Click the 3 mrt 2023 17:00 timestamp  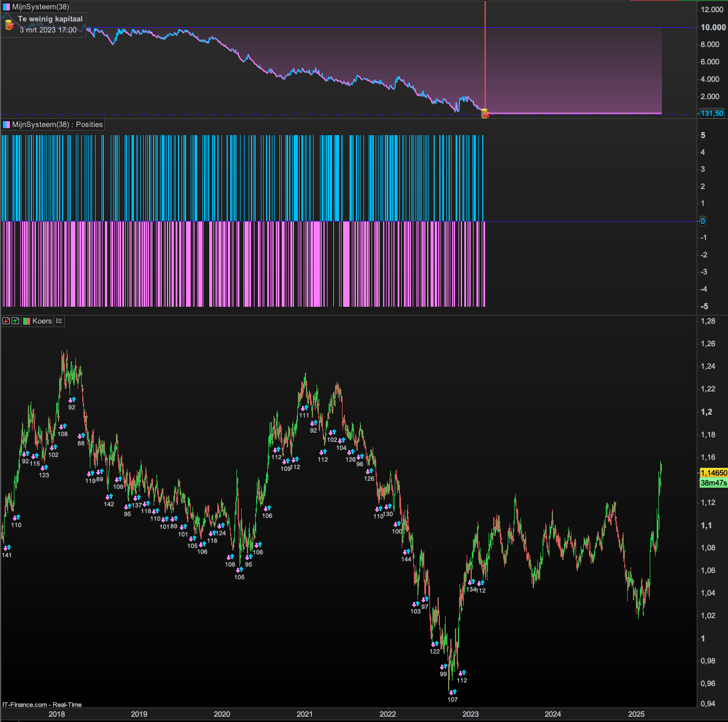[x=48, y=30]
